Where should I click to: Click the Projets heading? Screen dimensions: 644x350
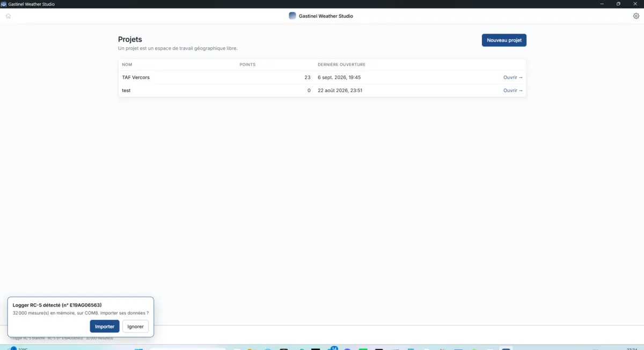click(x=130, y=40)
